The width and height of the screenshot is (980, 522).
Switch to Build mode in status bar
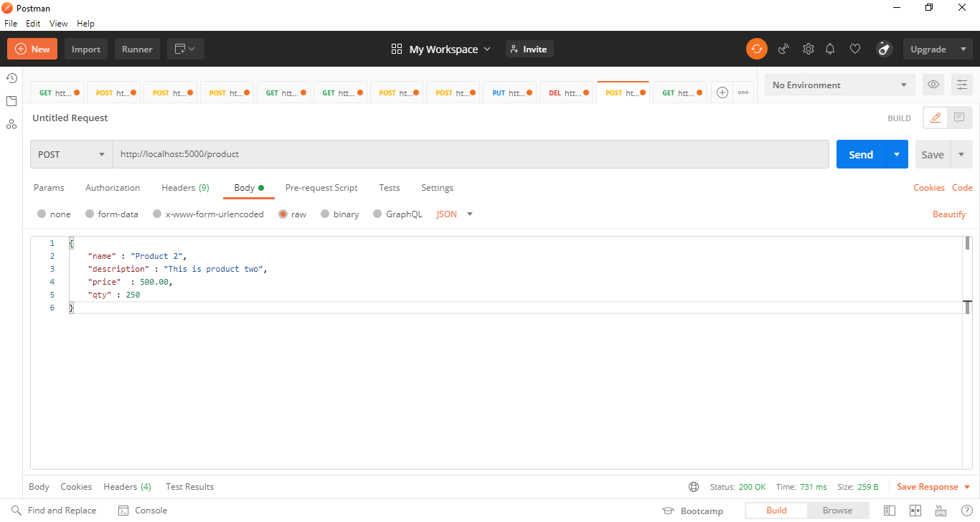(776, 511)
